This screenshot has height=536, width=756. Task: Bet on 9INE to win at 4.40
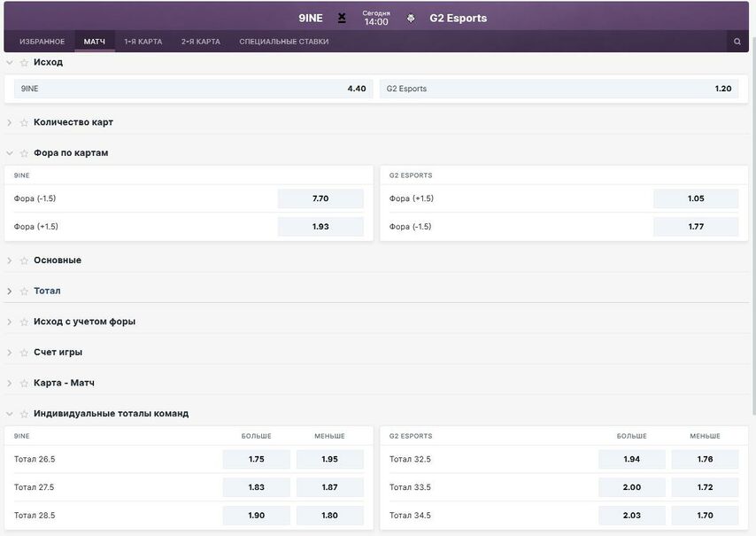coord(193,89)
